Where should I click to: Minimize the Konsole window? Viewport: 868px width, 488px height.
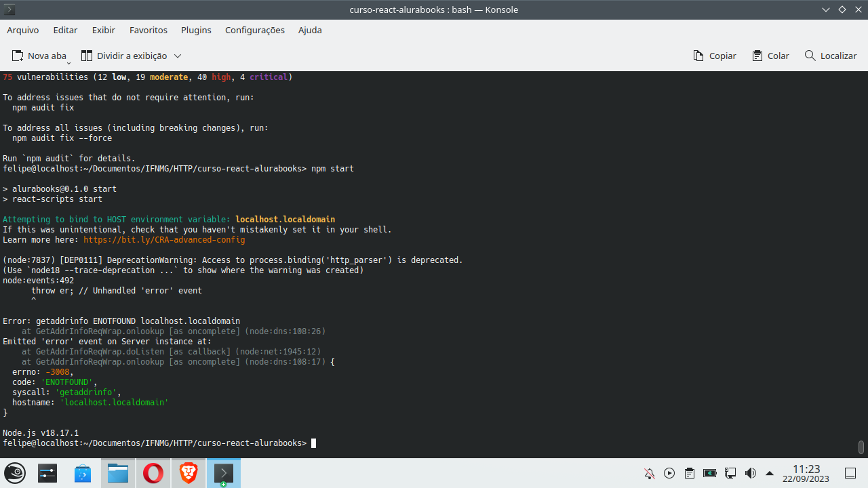pos(826,9)
